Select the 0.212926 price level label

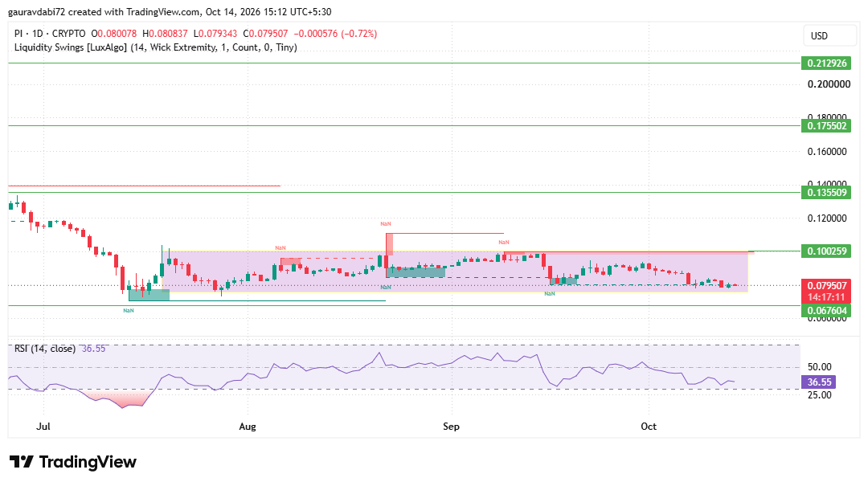pos(826,63)
